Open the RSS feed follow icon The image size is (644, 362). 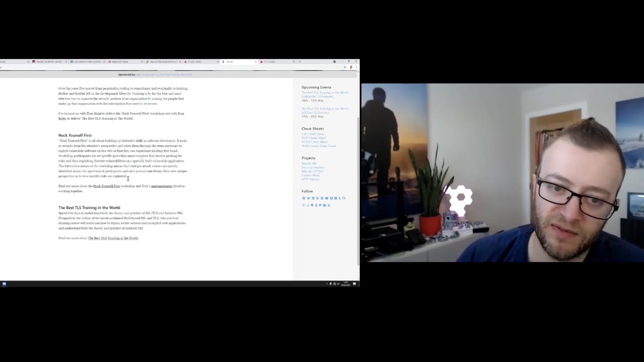[x=329, y=205]
